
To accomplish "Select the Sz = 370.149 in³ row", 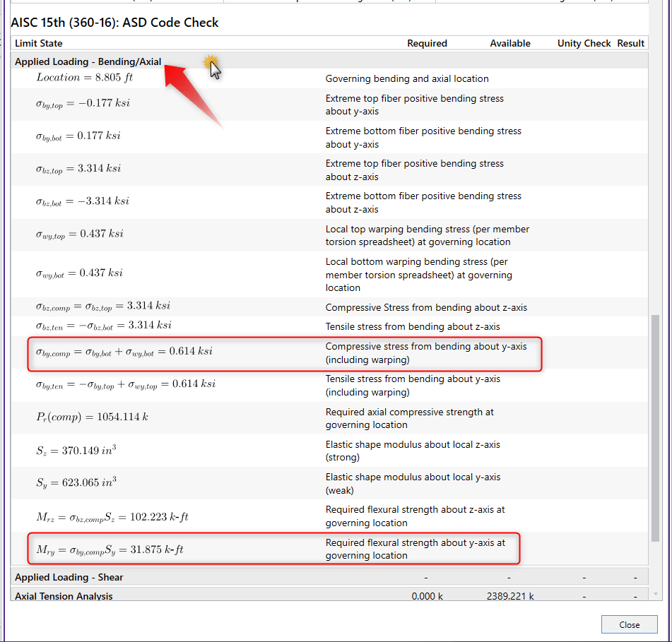I will point(76,450).
